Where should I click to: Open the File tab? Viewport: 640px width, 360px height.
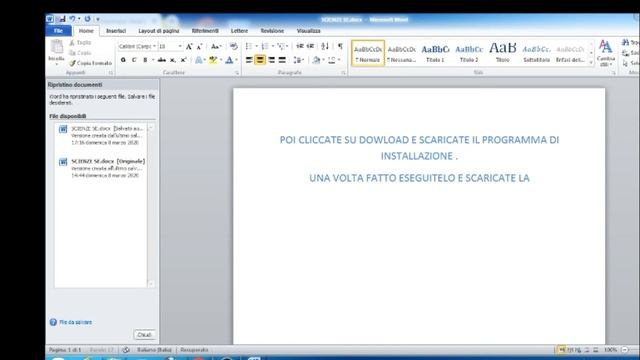click(58, 31)
